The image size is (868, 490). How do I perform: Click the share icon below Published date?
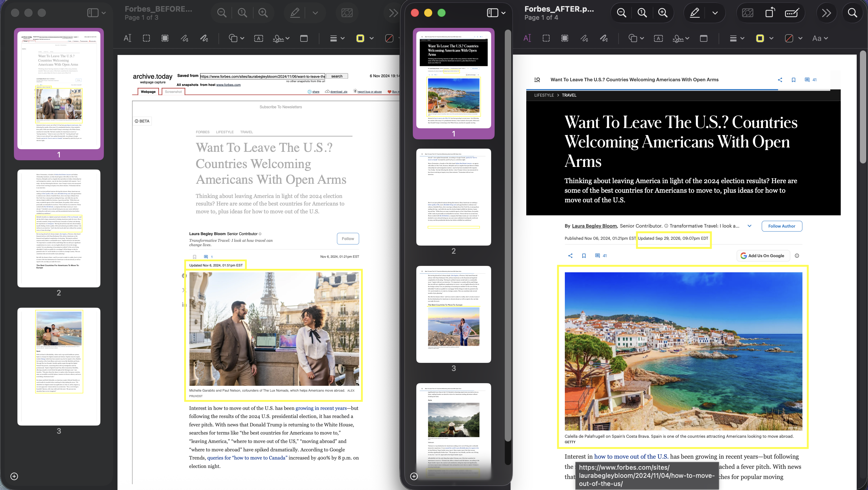[570, 256]
